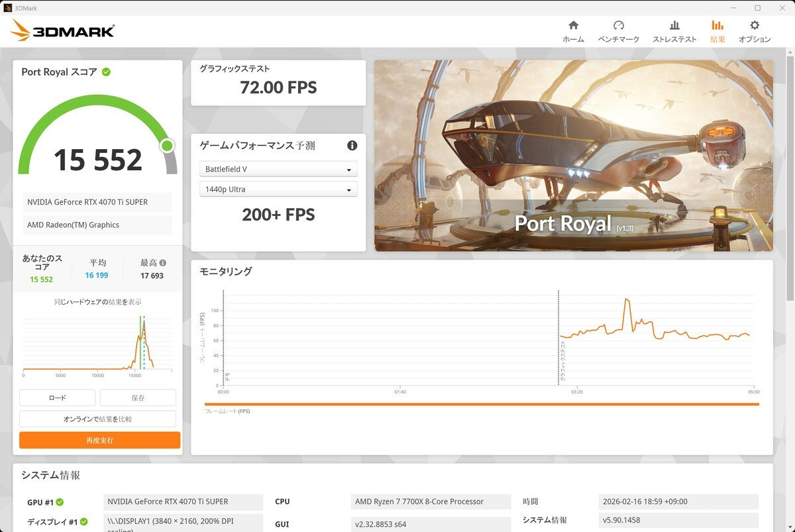Open the ストレステスト tab
This screenshot has width=795, height=532.
pyautogui.click(x=674, y=31)
